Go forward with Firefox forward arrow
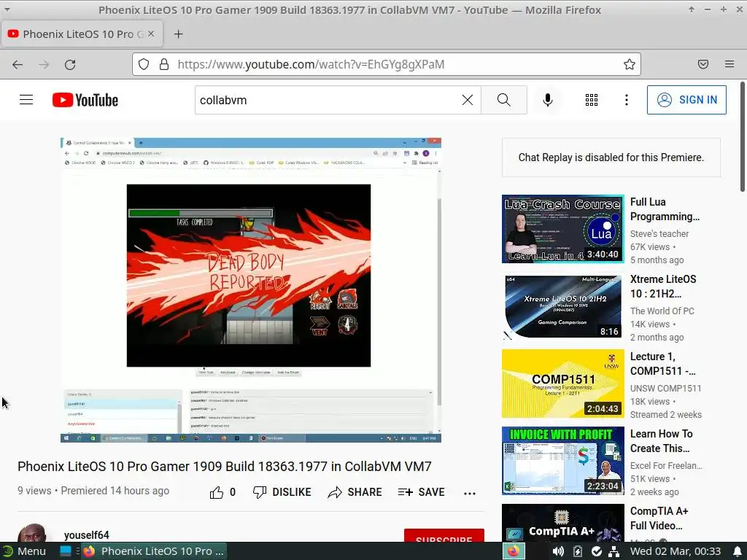This screenshot has height=560, width=747. (44, 64)
